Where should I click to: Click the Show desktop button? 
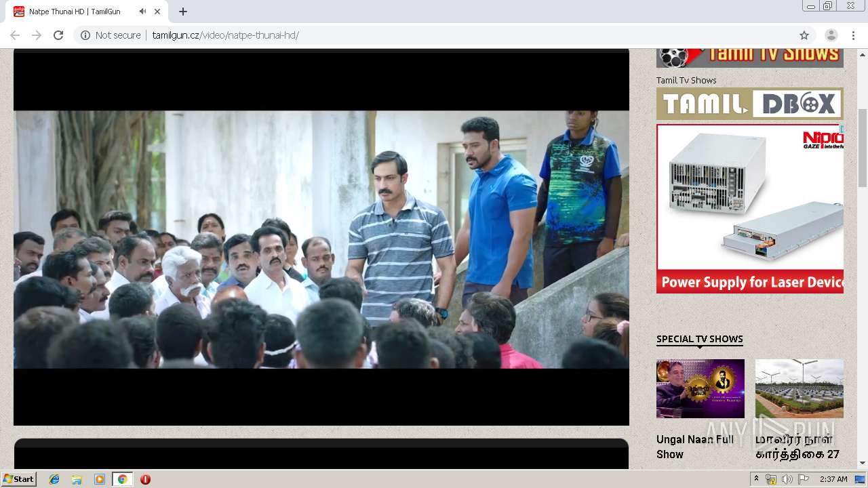(x=860, y=479)
